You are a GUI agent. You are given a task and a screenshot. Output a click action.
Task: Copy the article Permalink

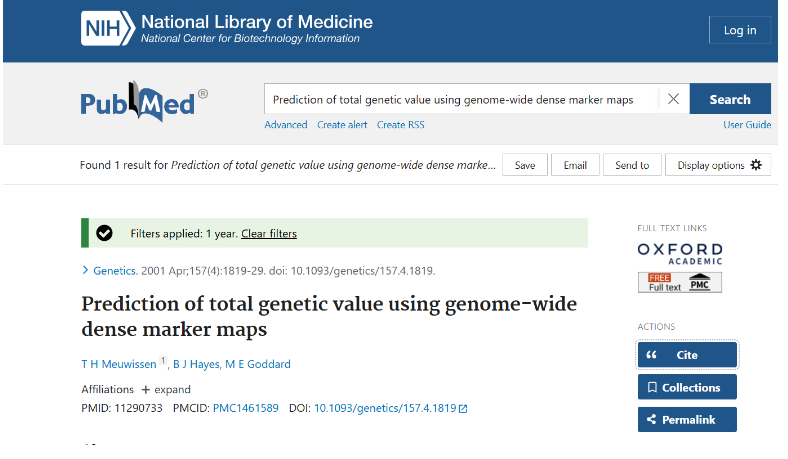(x=687, y=419)
